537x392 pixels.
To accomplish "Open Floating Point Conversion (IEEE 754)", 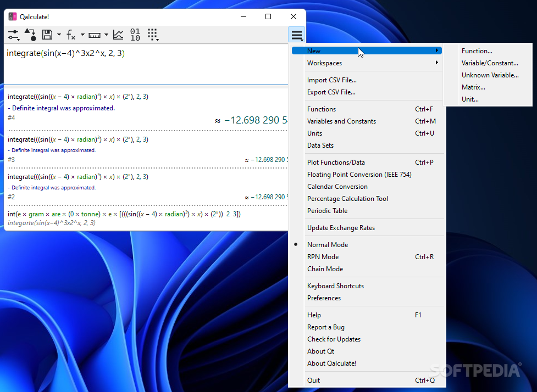I will (x=367, y=175).
